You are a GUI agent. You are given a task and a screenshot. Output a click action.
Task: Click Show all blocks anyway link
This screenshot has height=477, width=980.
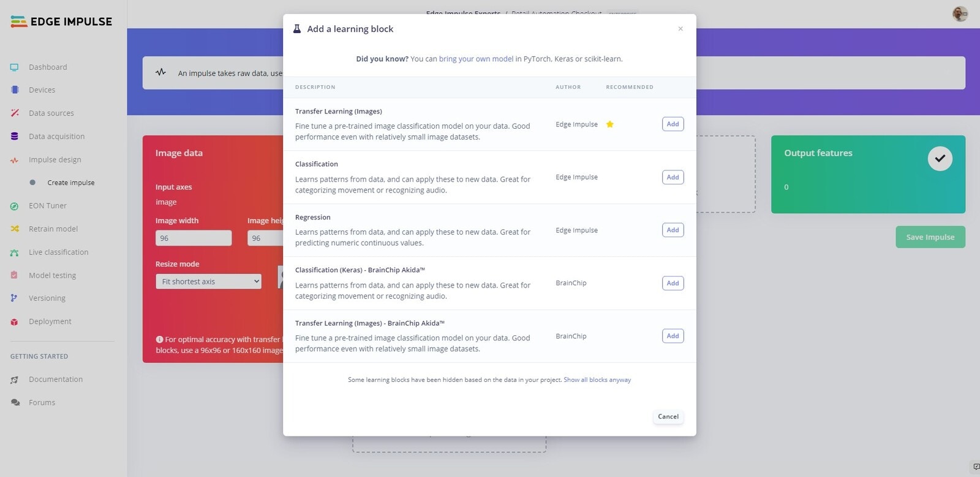coord(597,380)
